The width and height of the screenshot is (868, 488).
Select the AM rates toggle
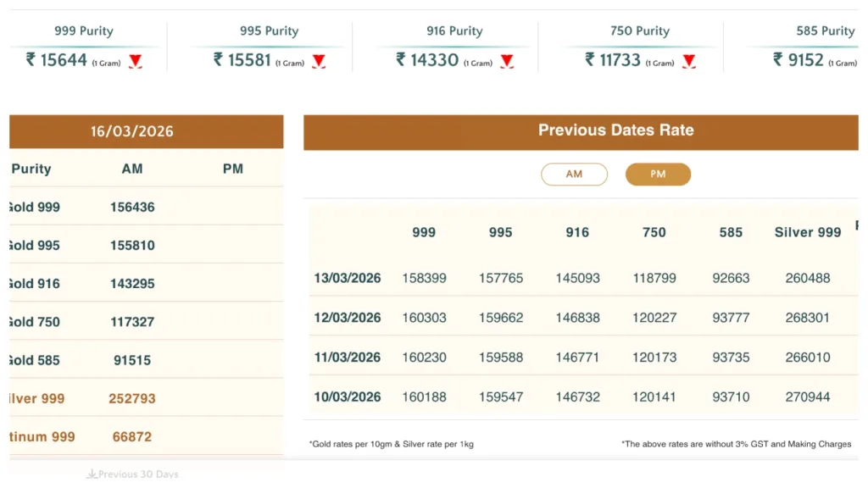pyautogui.click(x=574, y=174)
